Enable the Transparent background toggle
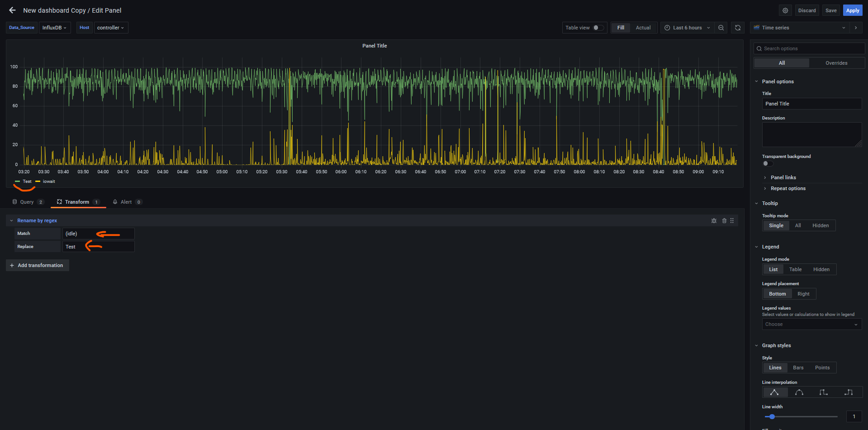The width and height of the screenshot is (868, 430). point(768,163)
